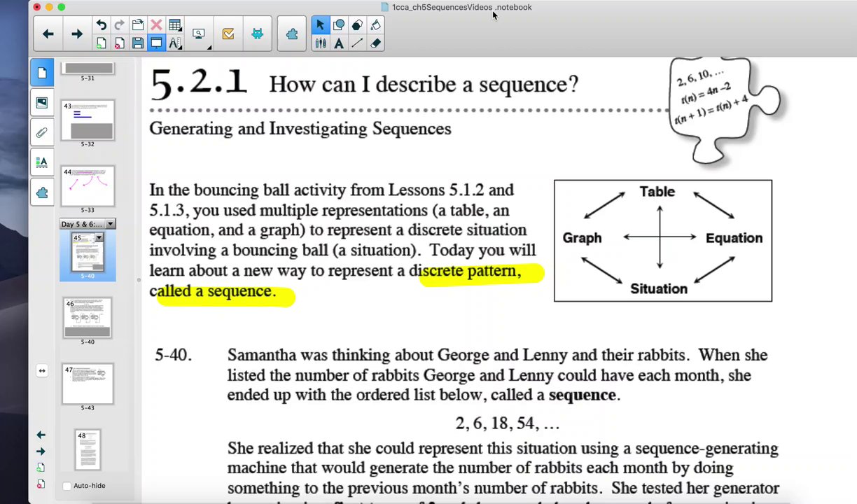Click the partially visible thumbnail labeled 5-31
The image size is (857, 504).
(x=88, y=69)
